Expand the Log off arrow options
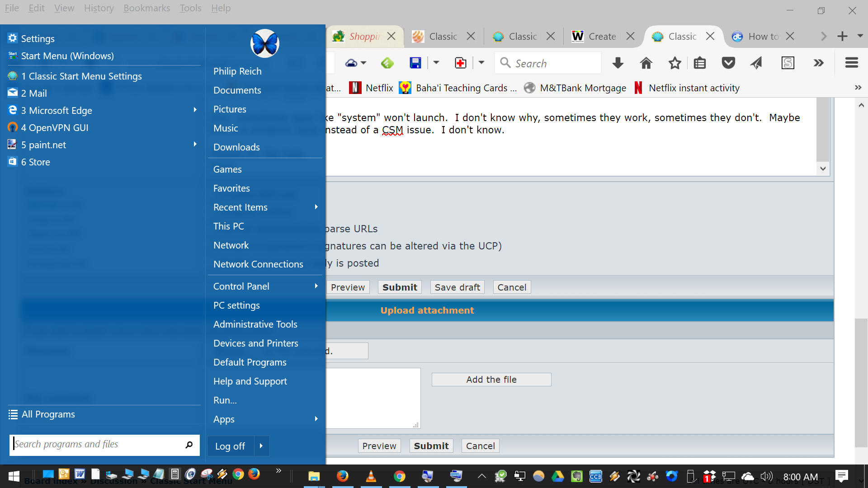The width and height of the screenshot is (868, 488). pos(261,446)
